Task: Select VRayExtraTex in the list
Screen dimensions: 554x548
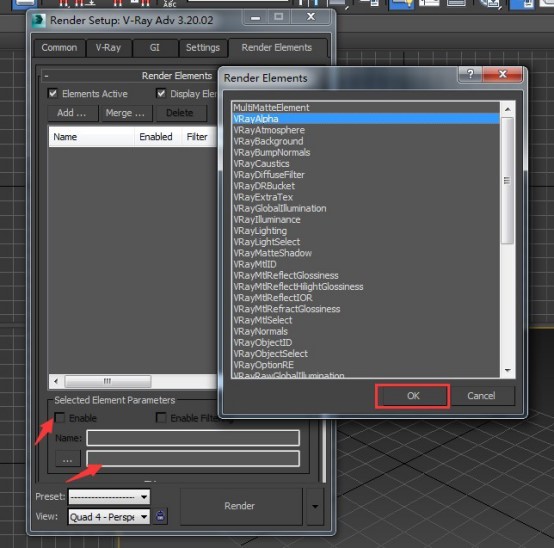Action: 366,197
